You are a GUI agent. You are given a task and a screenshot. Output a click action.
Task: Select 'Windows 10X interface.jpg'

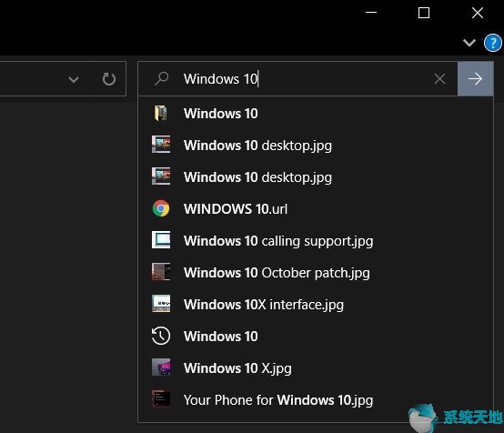(x=316, y=305)
